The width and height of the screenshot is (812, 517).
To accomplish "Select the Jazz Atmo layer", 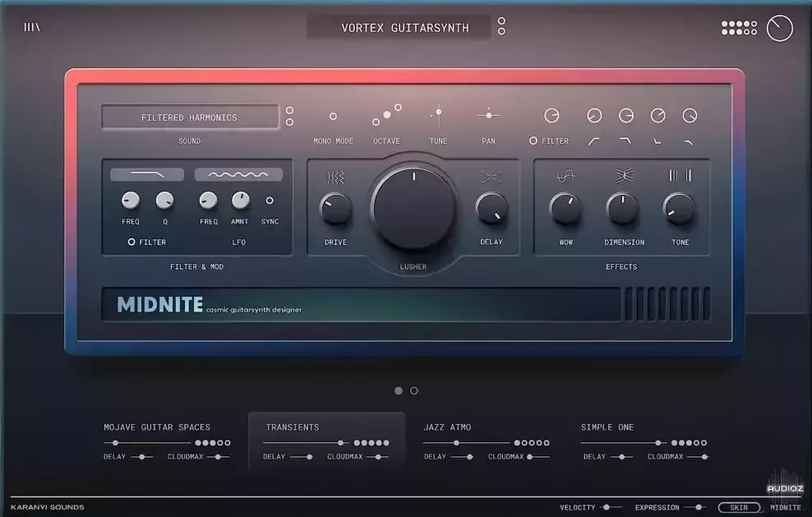I will pyautogui.click(x=447, y=427).
